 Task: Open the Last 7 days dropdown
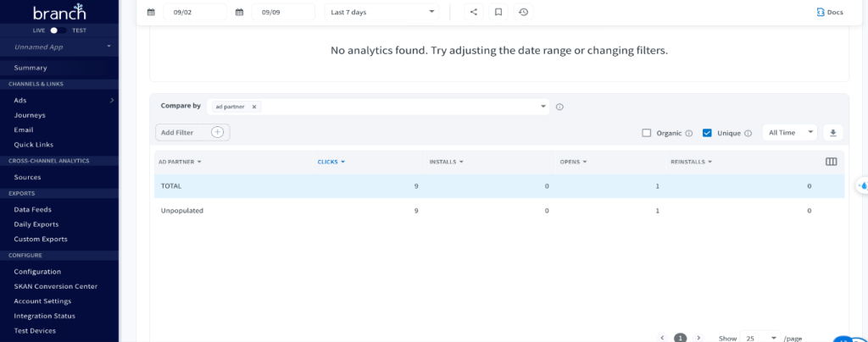(x=382, y=12)
